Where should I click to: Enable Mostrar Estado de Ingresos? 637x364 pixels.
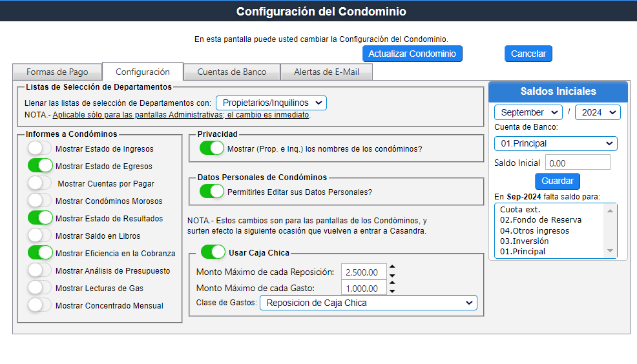(40, 148)
